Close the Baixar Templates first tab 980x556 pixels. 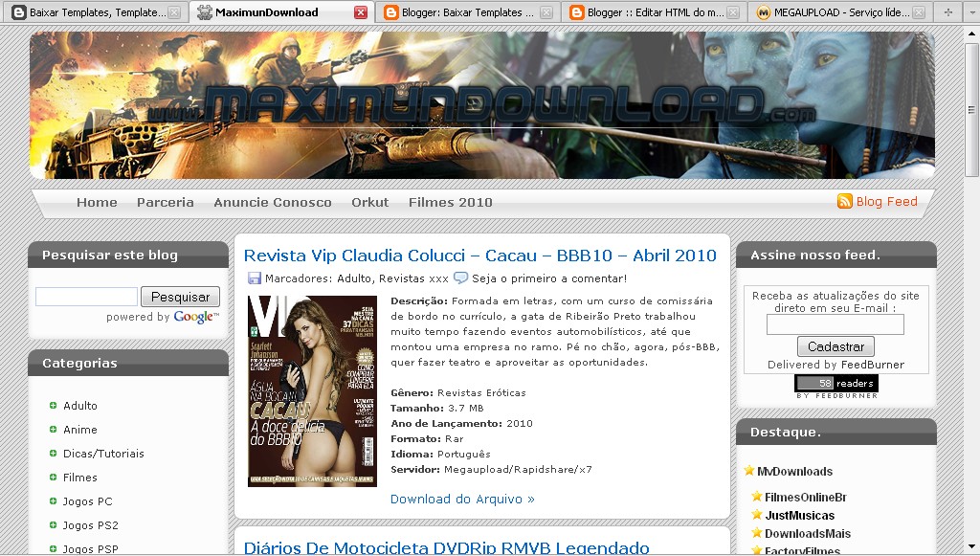pyautogui.click(x=174, y=11)
